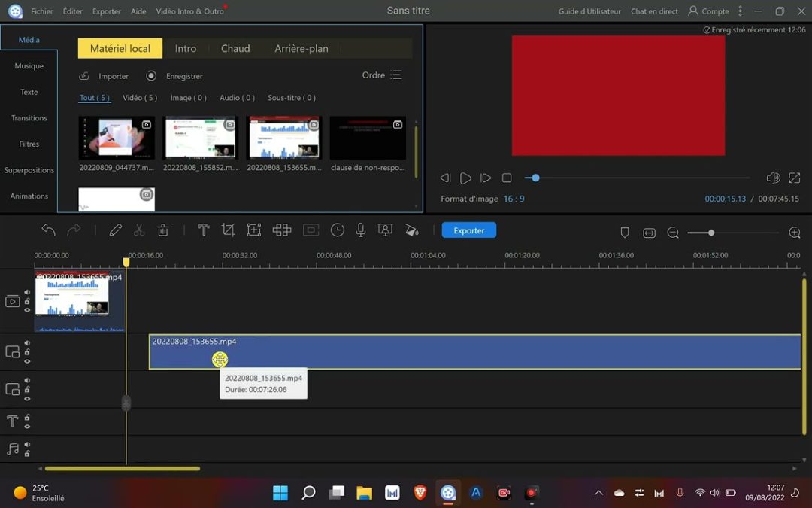Image resolution: width=812 pixels, height=508 pixels.
Task: Mute the main video track
Action: pos(27,292)
